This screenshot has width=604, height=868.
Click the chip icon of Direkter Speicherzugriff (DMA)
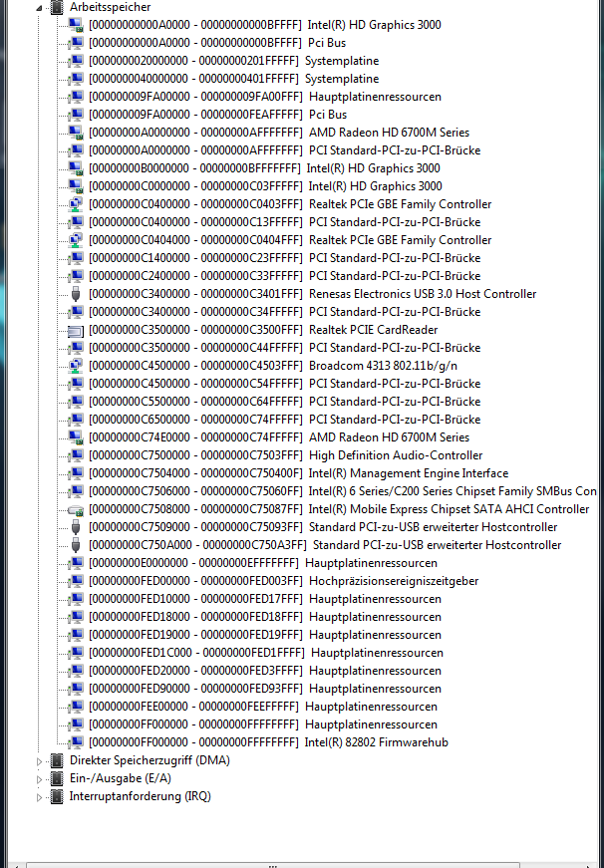[x=57, y=760]
